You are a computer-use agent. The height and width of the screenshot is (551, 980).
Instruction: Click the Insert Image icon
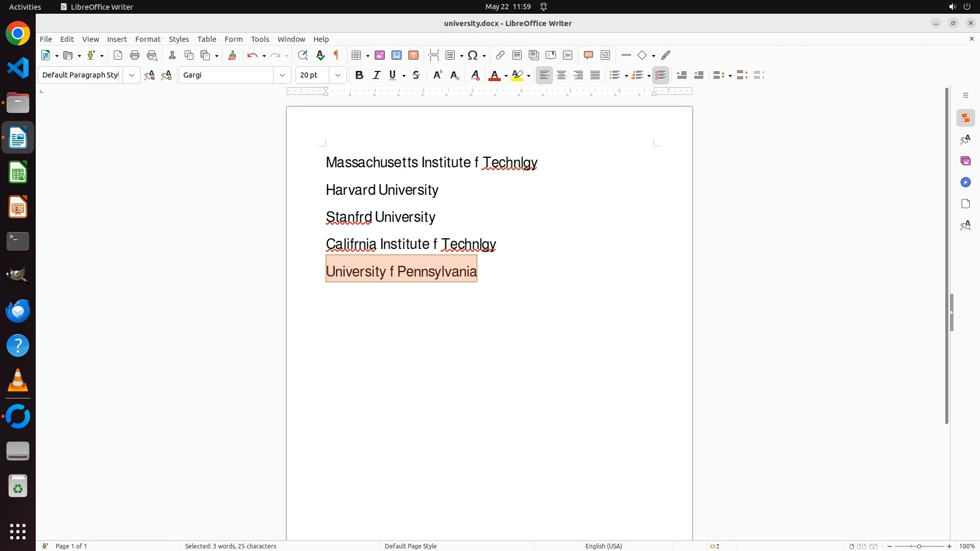pyautogui.click(x=380, y=55)
